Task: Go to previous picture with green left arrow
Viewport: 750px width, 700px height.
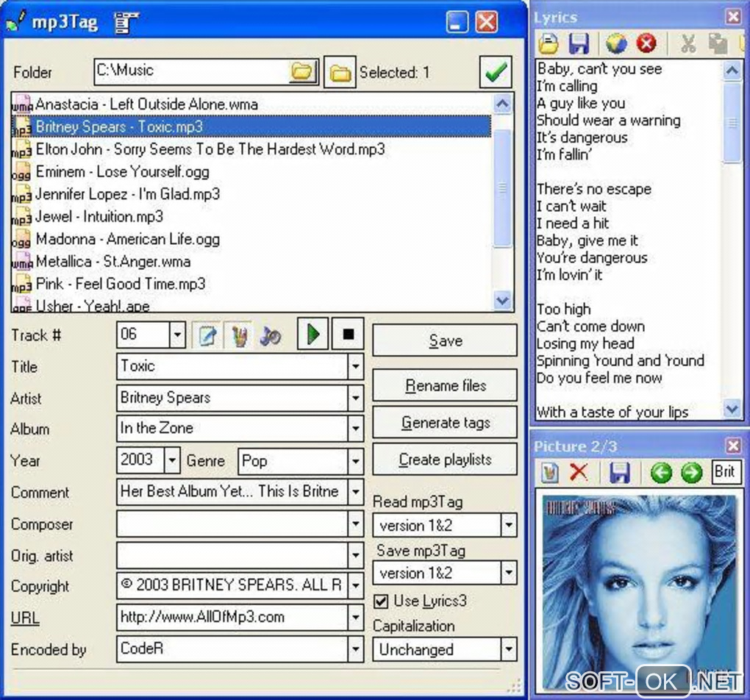Action: [x=661, y=473]
